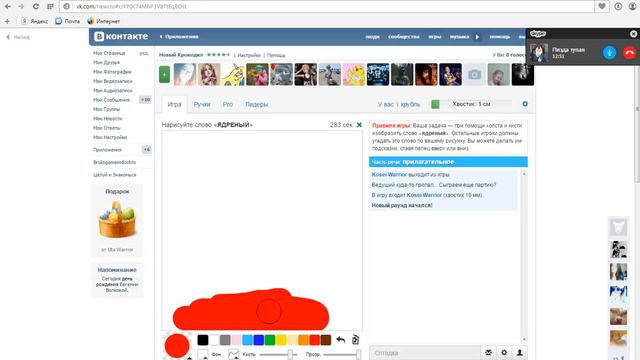This screenshot has height=360, width=640.
Task: Hang up the Skype call
Action: click(629, 53)
